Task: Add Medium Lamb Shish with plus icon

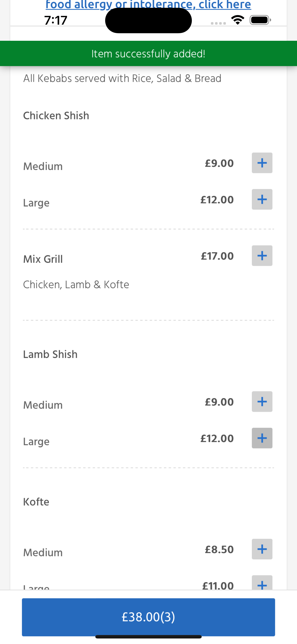Action: 262,401
